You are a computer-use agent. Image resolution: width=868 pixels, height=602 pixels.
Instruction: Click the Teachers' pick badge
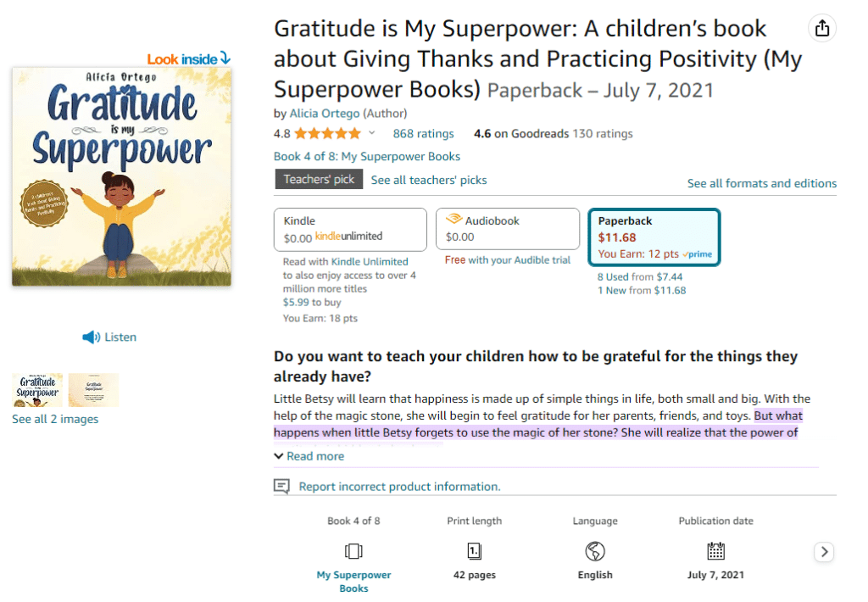[319, 180]
